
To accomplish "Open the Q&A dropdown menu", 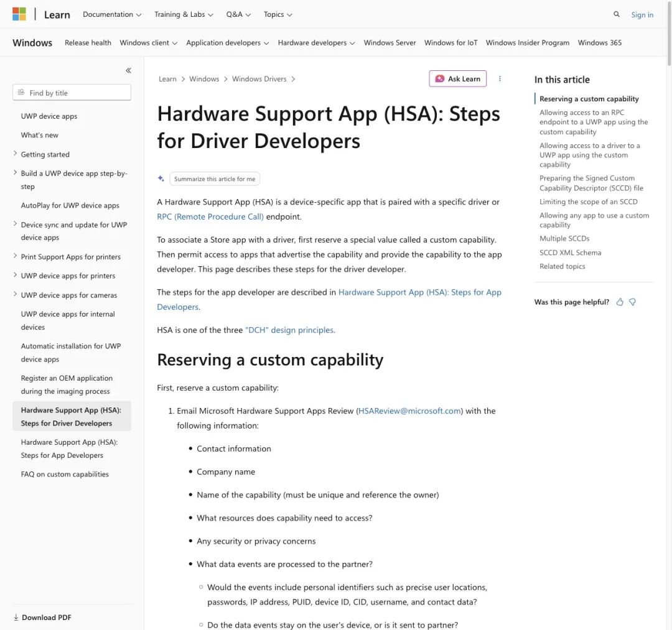I will (x=238, y=14).
